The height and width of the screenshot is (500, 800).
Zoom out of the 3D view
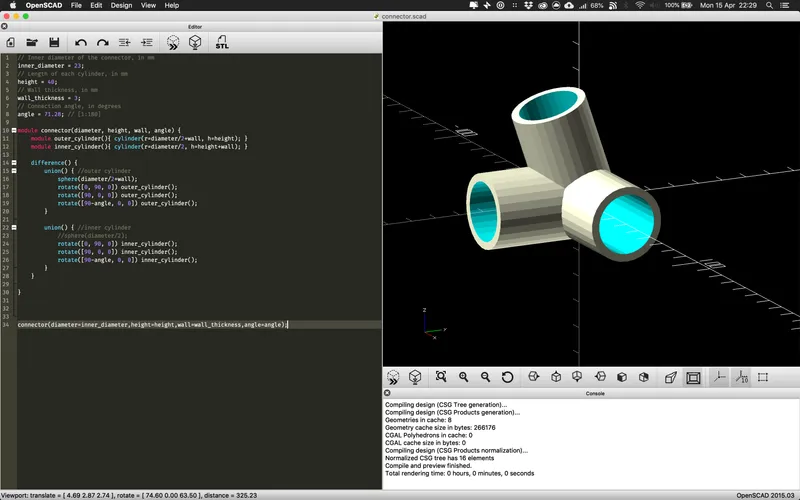pos(485,377)
